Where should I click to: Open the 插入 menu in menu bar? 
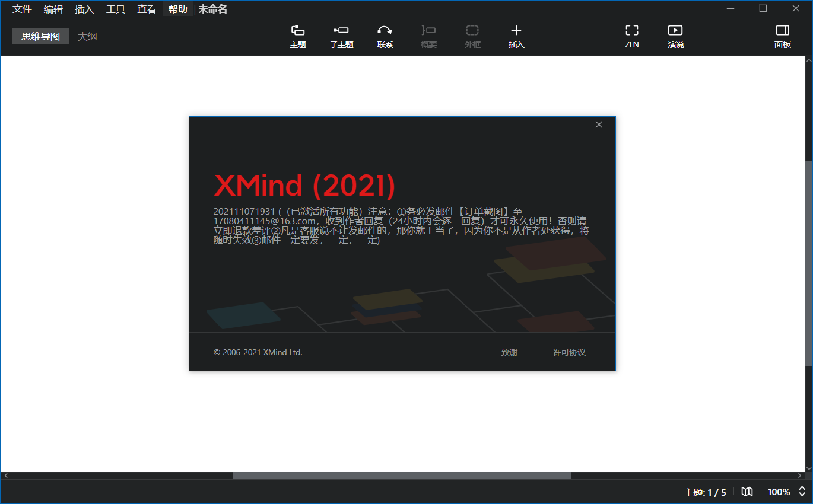(x=84, y=9)
